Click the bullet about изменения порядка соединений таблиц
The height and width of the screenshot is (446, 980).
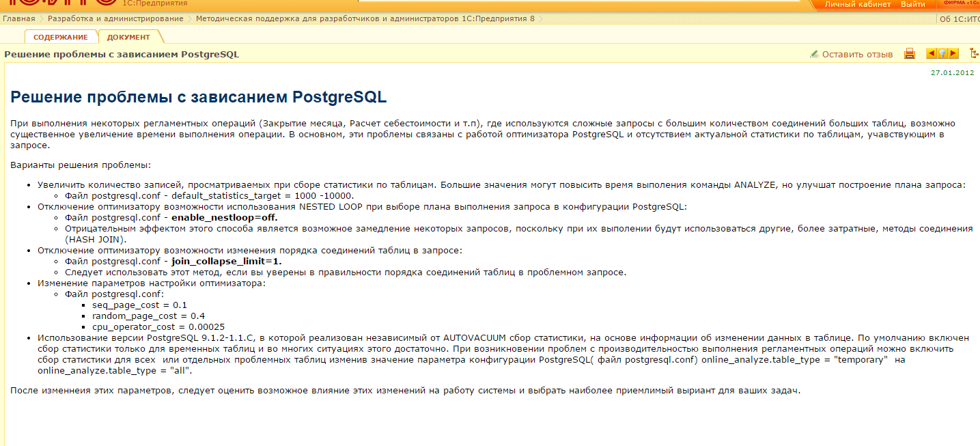(250, 250)
